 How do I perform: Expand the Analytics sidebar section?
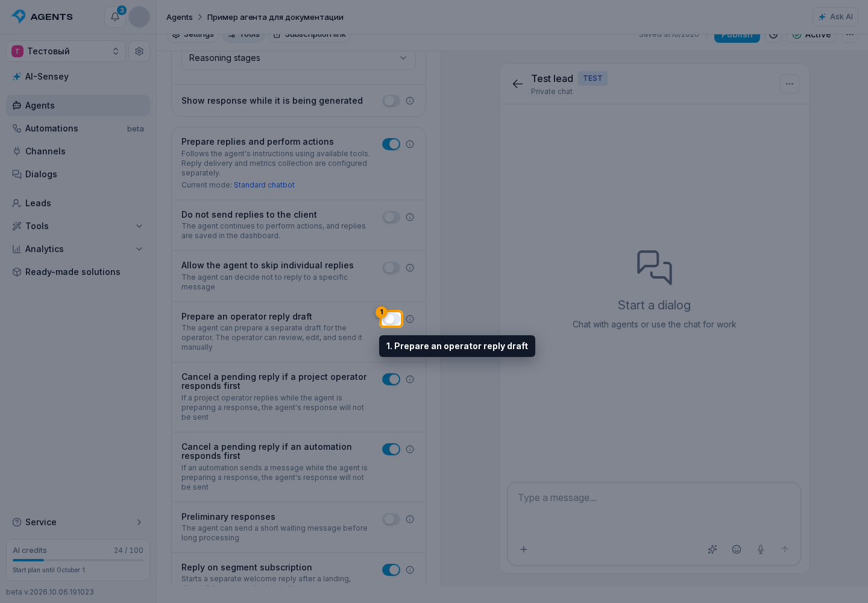pos(78,249)
